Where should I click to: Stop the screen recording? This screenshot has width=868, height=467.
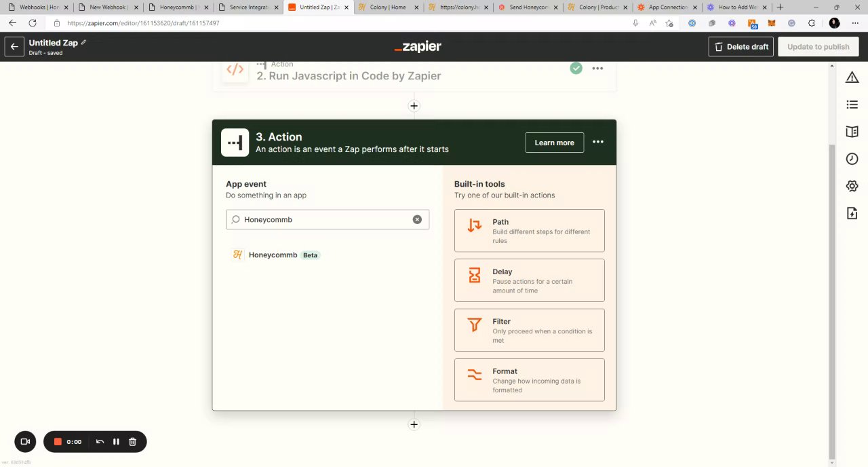(x=58, y=442)
